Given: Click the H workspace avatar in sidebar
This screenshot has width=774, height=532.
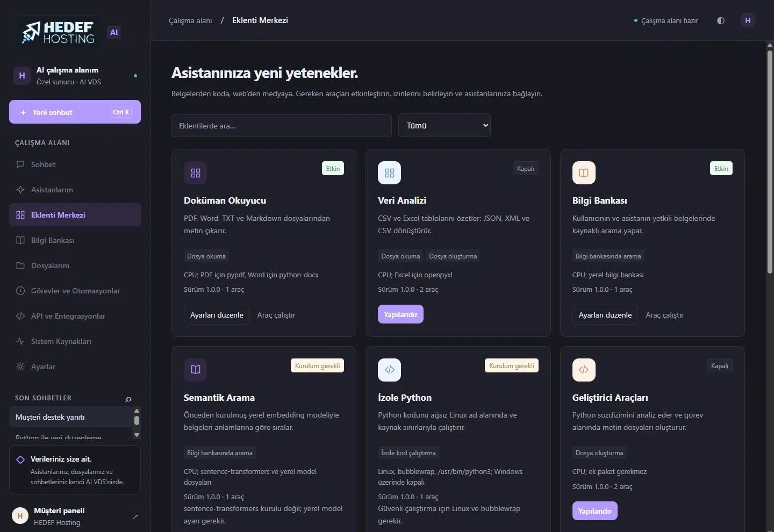Looking at the screenshot, I should coord(21,76).
